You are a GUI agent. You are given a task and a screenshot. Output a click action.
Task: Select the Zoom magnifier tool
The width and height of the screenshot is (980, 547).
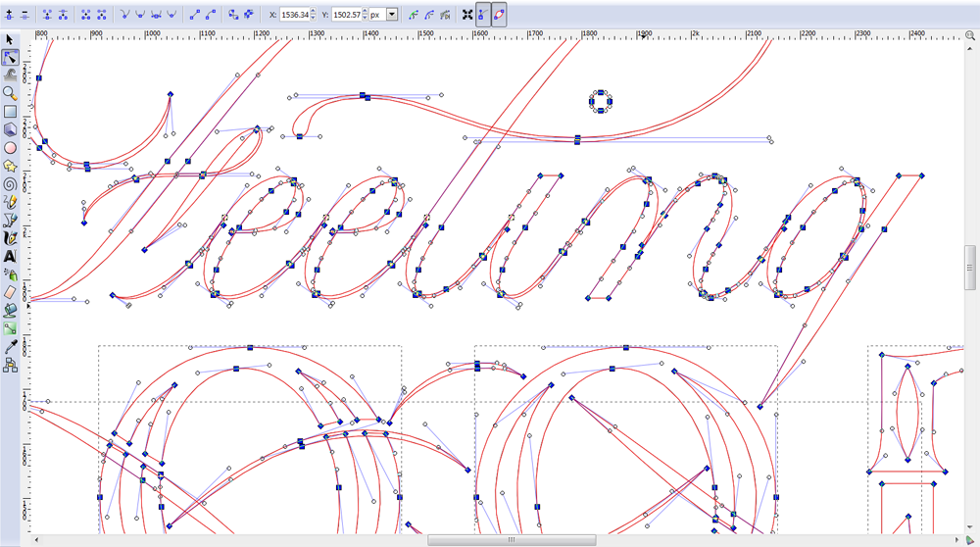click(10, 92)
